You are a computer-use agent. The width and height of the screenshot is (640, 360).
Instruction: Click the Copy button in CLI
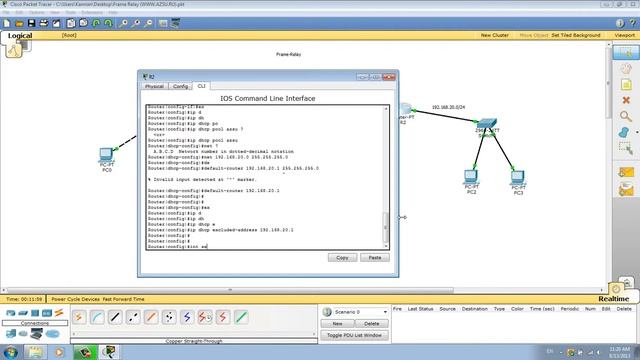pyautogui.click(x=342, y=258)
